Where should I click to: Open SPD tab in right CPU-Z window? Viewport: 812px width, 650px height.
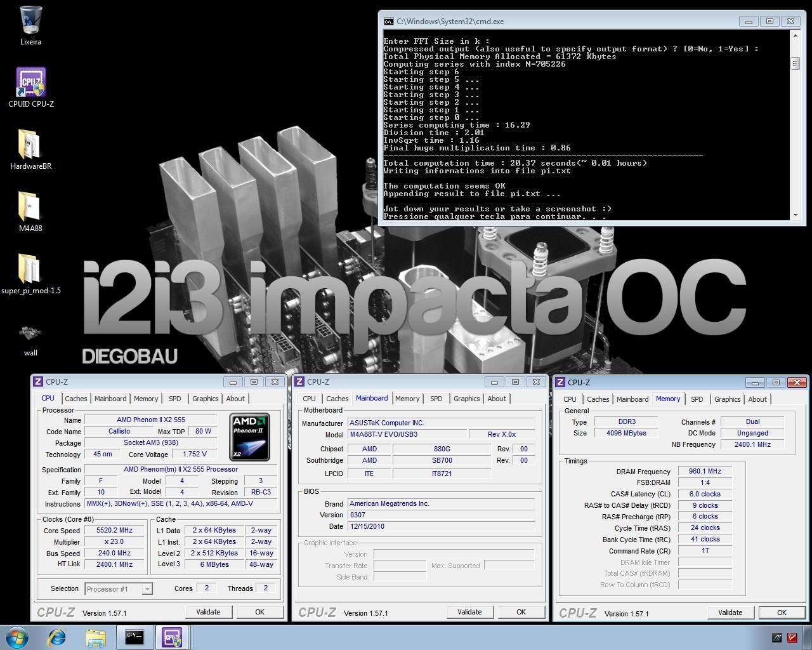697,399
